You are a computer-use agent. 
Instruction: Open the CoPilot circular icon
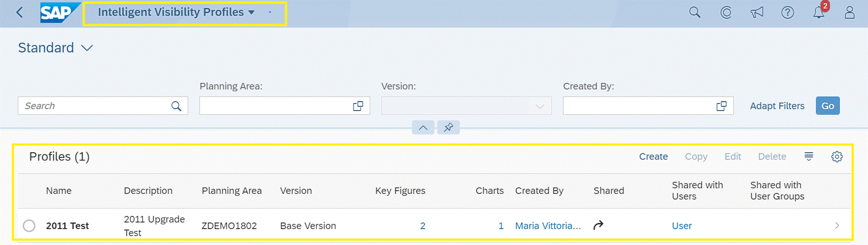(725, 13)
